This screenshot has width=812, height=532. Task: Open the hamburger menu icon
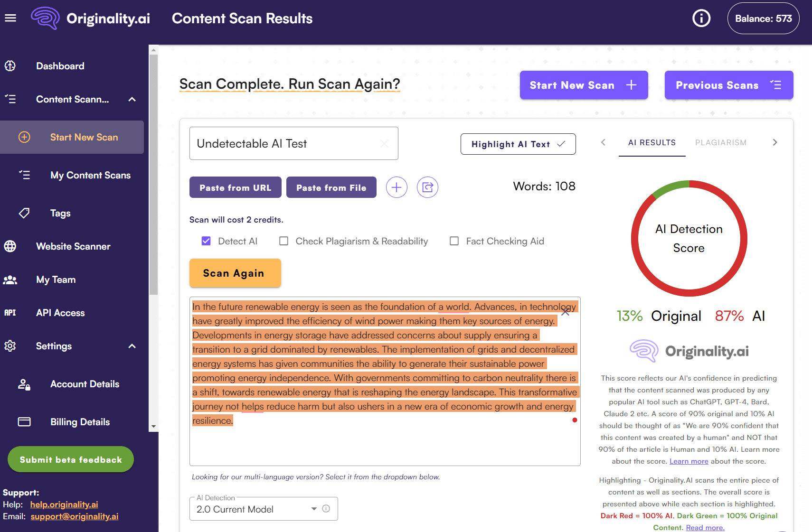pos(10,18)
